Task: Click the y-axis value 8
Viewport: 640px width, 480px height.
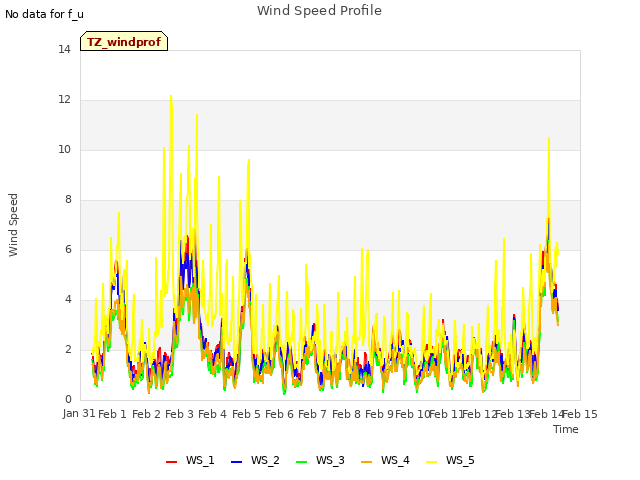Action: click(68, 200)
